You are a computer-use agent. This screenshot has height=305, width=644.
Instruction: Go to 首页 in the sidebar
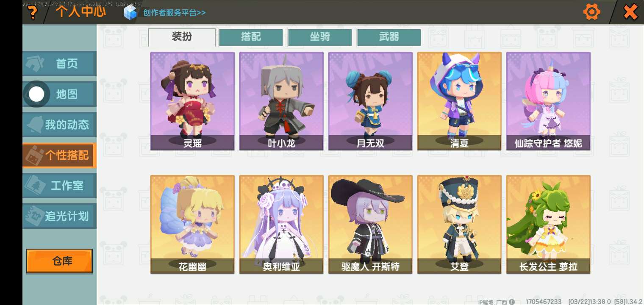point(60,64)
